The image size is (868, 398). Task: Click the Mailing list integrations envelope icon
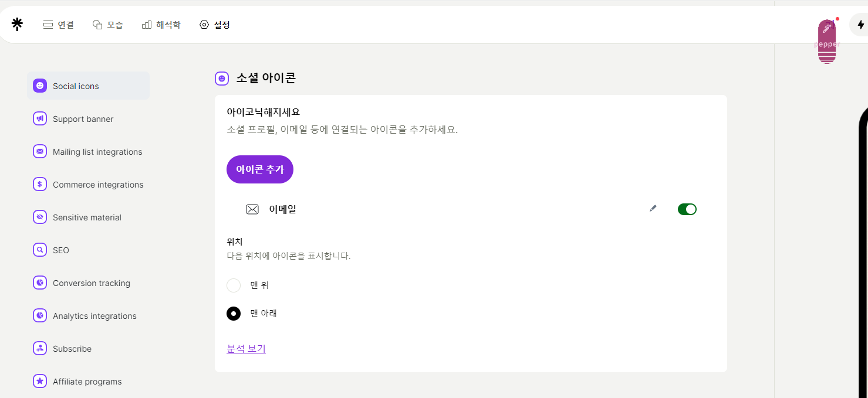coord(39,151)
